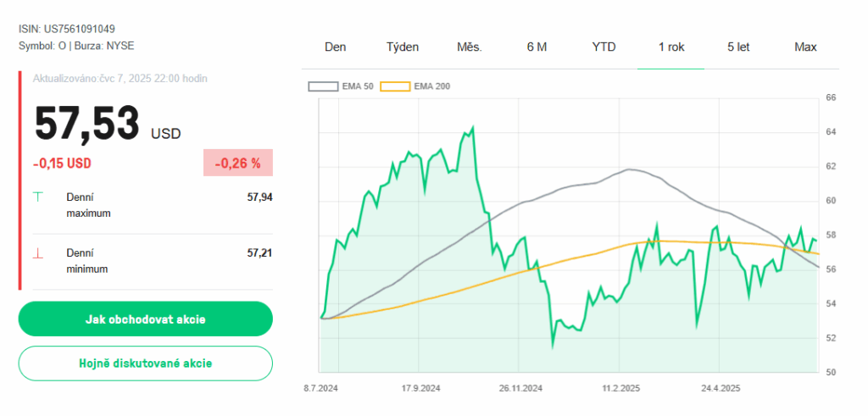Click the 17.9.2024 date on chart axis

coord(420,389)
